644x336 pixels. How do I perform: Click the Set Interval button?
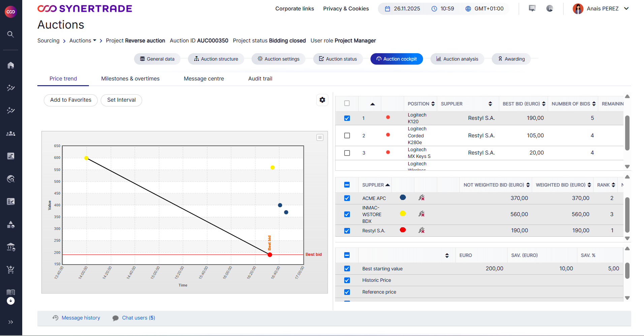[x=121, y=100]
